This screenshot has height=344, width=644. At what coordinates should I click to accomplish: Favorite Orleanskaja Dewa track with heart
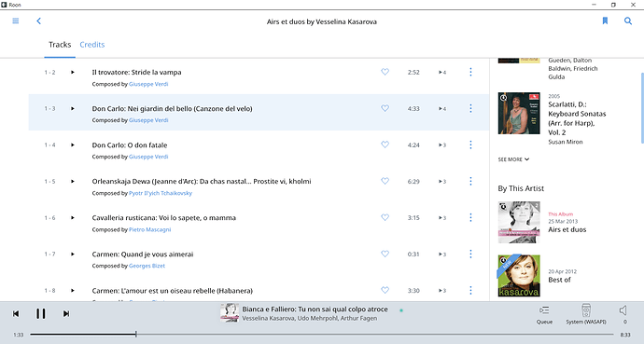(x=385, y=181)
